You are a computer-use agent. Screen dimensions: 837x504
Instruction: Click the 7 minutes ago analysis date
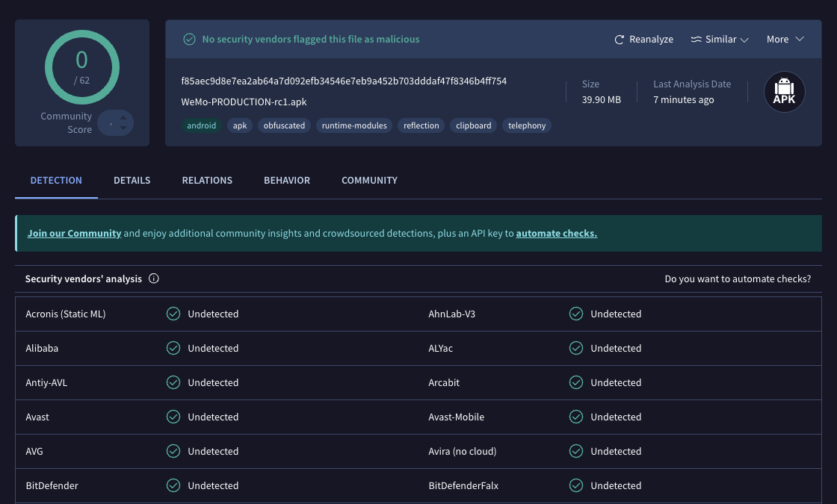coord(683,100)
